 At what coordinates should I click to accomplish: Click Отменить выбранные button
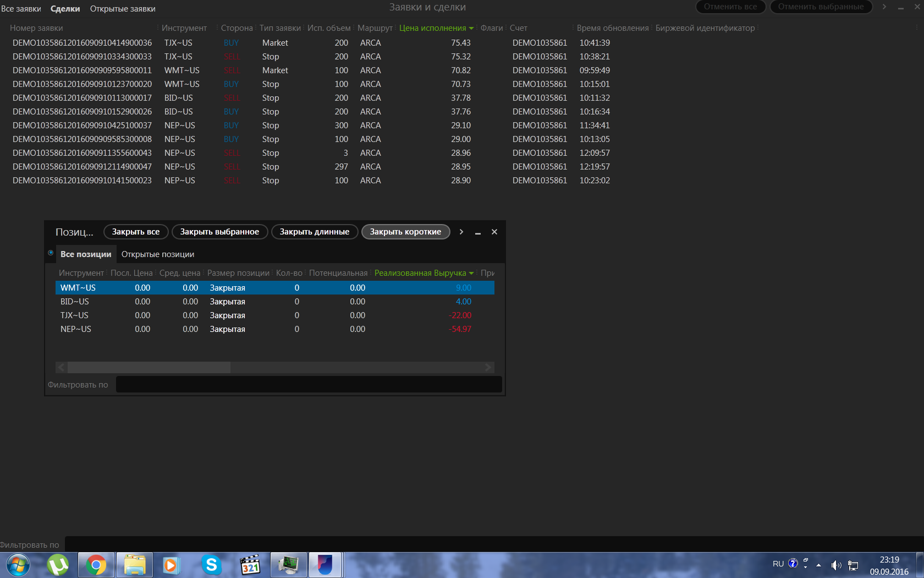tap(821, 7)
